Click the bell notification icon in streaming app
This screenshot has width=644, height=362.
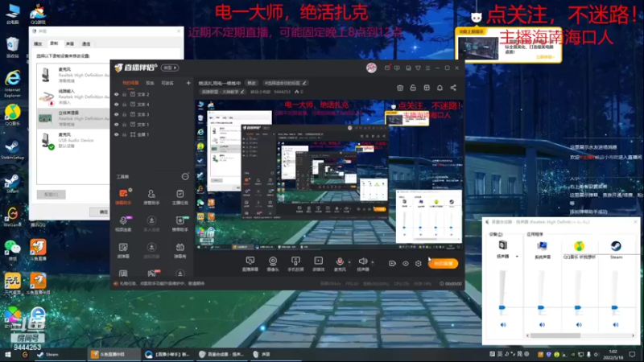(x=440, y=88)
